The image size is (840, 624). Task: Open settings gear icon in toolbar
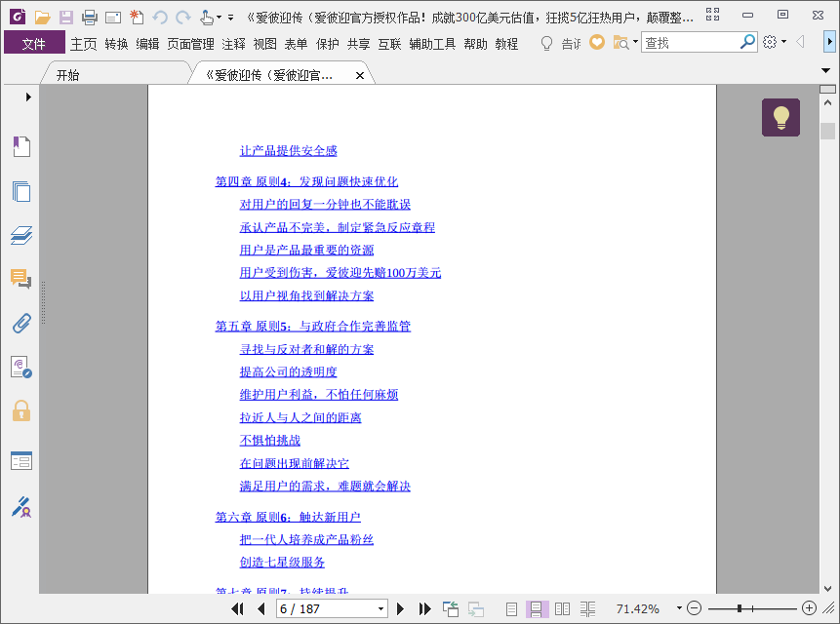point(770,42)
